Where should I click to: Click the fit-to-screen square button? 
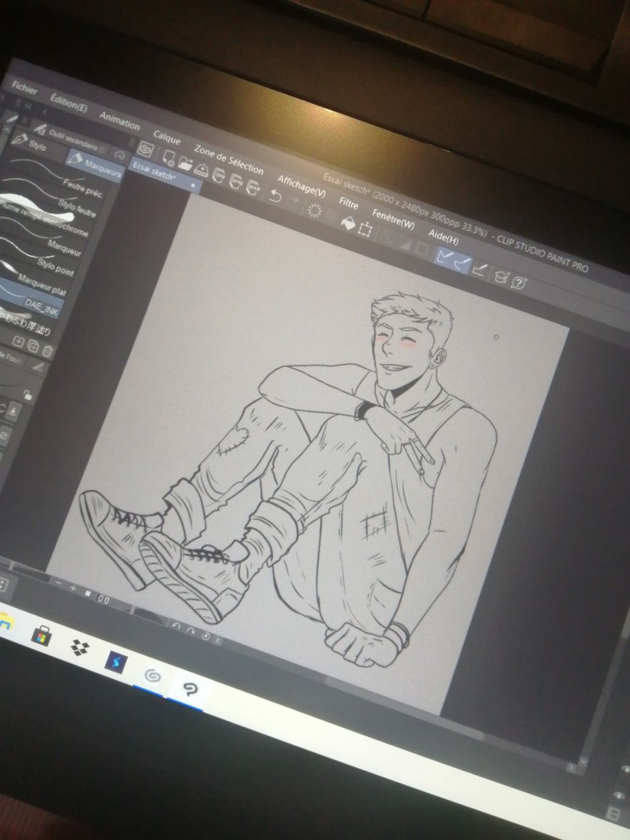pyautogui.click(x=88, y=592)
